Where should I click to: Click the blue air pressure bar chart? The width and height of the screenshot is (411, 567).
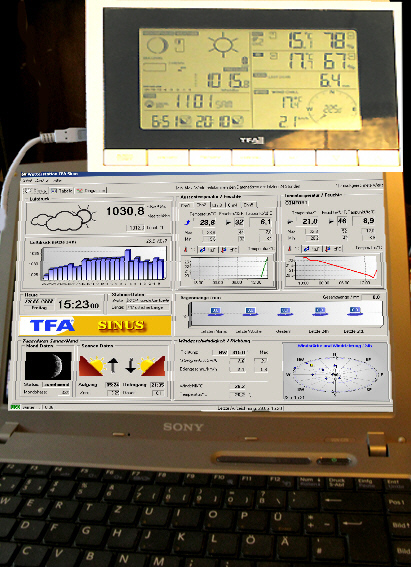pyautogui.click(x=104, y=264)
